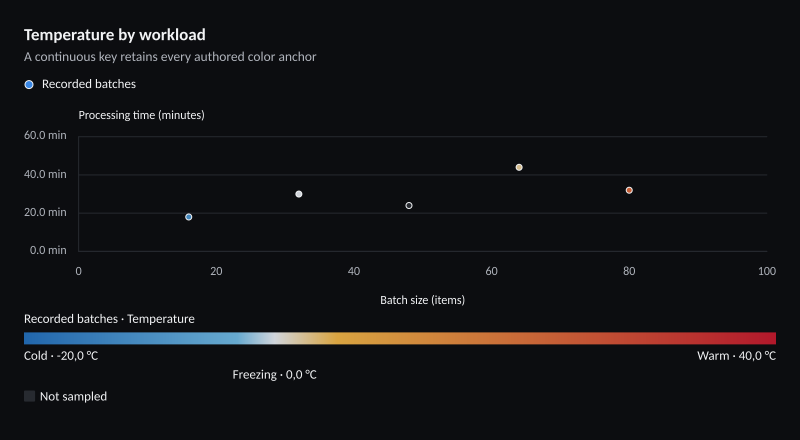800x440 pixels.
Task: Click the 'Processing time (minutes)' axis title
Action: (141, 115)
